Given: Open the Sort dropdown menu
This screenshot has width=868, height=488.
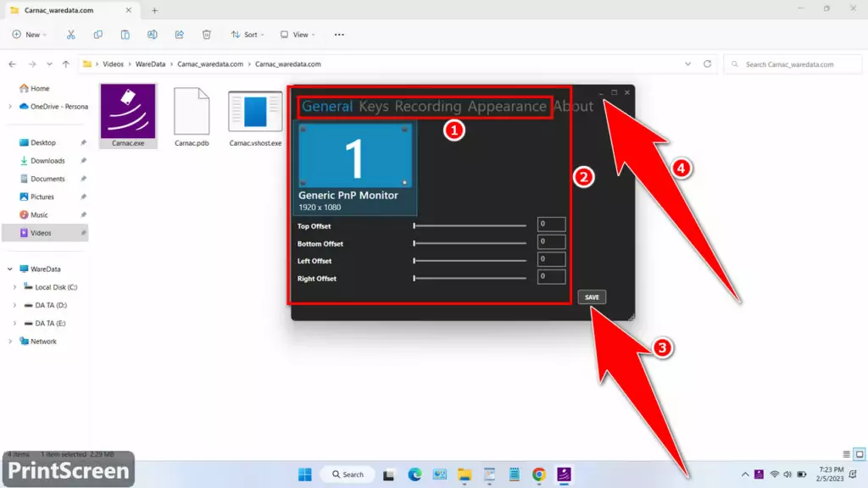Looking at the screenshot, I should (248, 35).
